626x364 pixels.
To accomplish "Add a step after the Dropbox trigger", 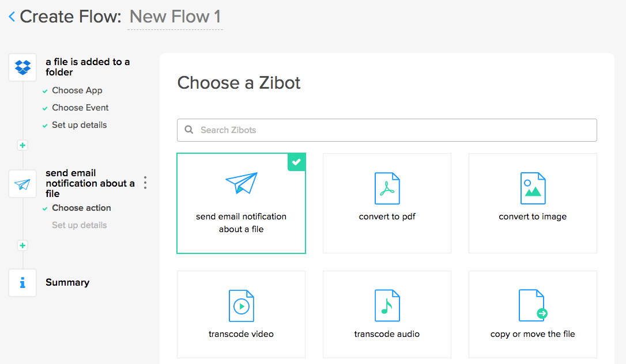I will click(x=22, y=145).
